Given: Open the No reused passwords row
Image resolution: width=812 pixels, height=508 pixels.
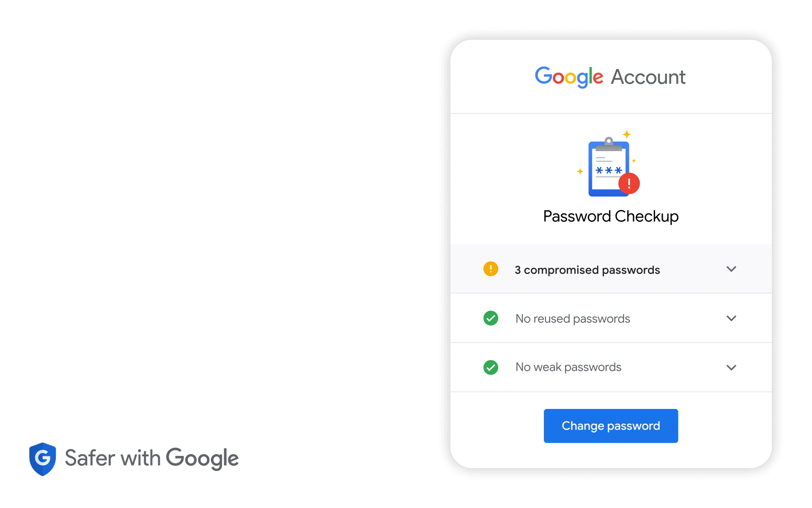Looking at the screenshot, I should [611, 318].
